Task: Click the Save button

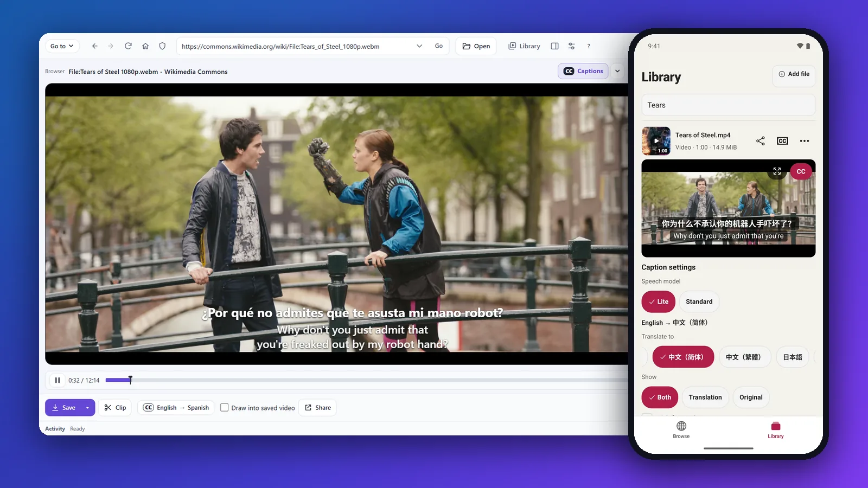Action: [63, 408]
